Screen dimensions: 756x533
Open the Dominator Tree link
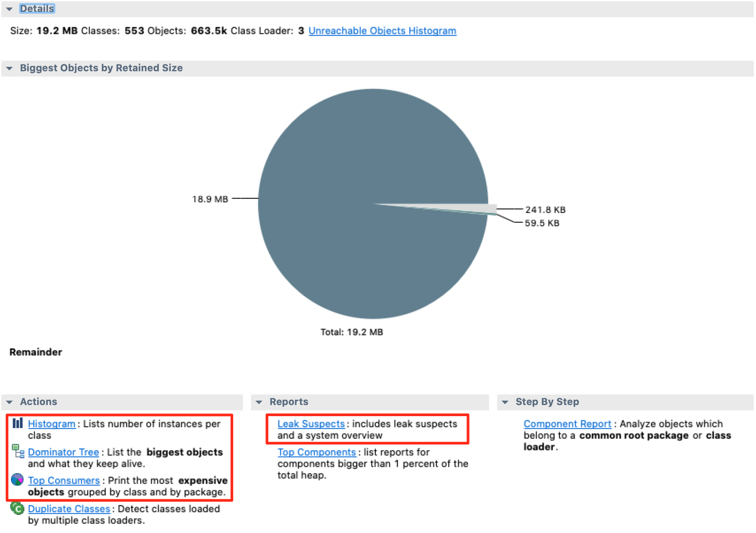[x=63, y=452]
